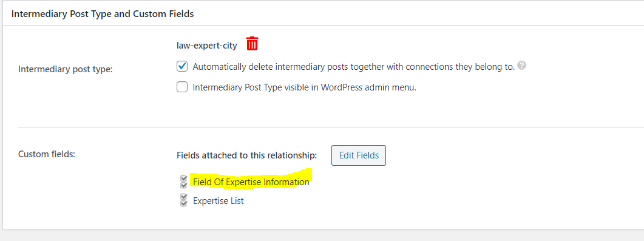Select the Expertise List field group
Image resolution: width=644 pixels, height=241 pixels.
pos(218,201)
